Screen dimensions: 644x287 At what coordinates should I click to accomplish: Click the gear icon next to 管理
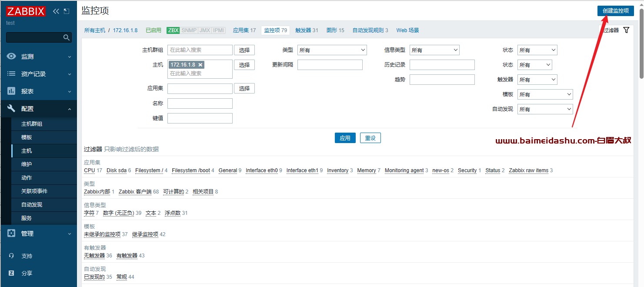[11, 234]
